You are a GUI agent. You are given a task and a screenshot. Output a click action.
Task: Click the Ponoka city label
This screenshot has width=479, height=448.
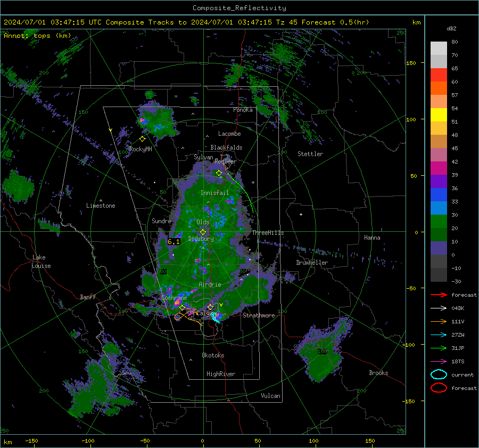tap(243, 110)
